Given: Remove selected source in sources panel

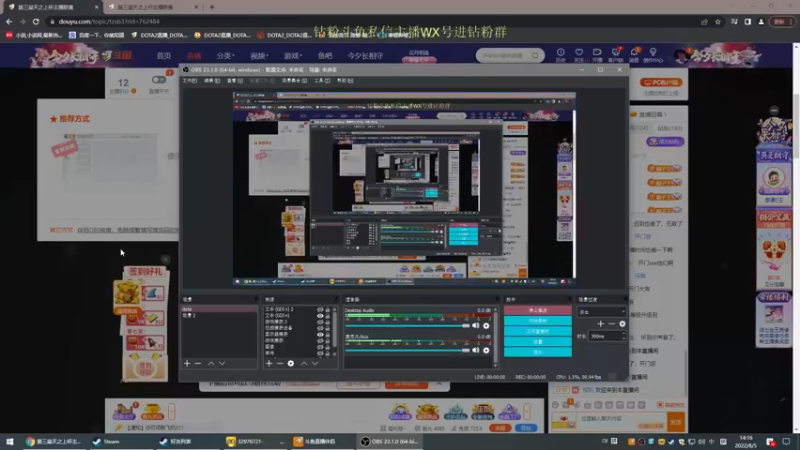Looking at the screenshot, I should pyautogui.click(x=280, y=363).
